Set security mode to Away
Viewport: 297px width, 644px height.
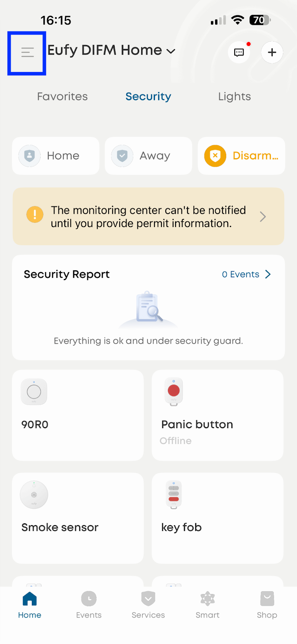point(148,156)
